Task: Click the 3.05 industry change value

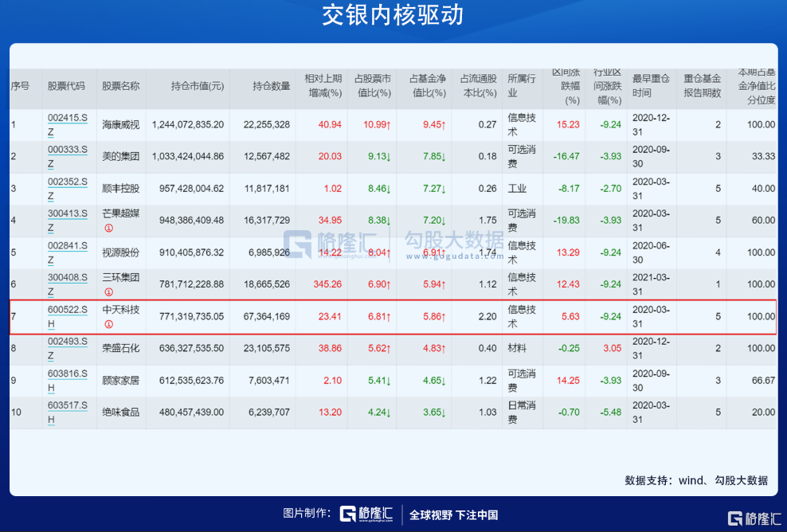Action: point(613,348)
